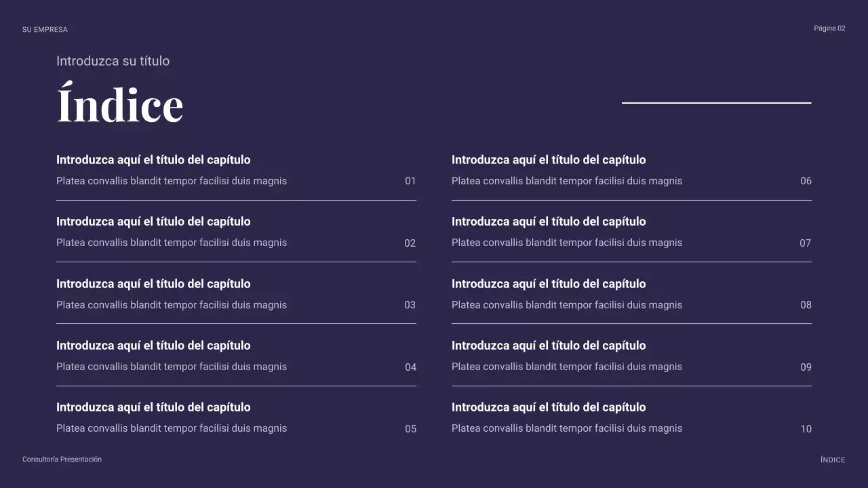Select the chapter title above number 06

[x=549, y=160]
